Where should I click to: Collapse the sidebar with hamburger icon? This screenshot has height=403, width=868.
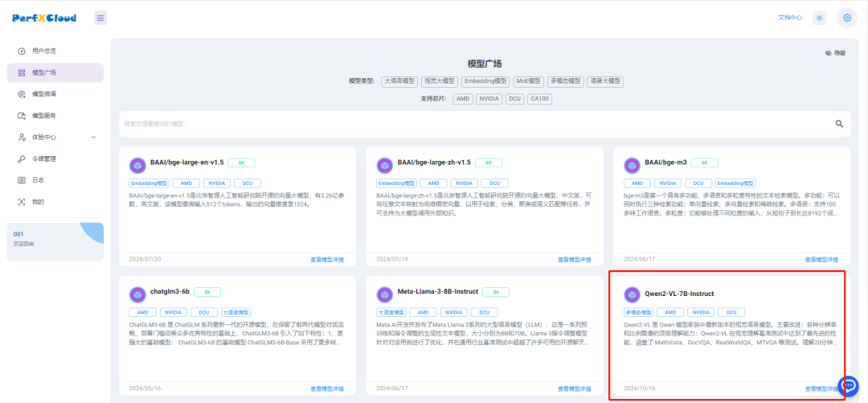[100, 18]
